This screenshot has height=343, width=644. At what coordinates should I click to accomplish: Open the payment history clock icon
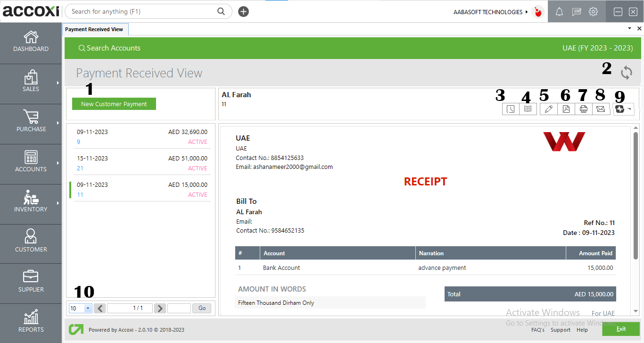[x=511, y=109]
